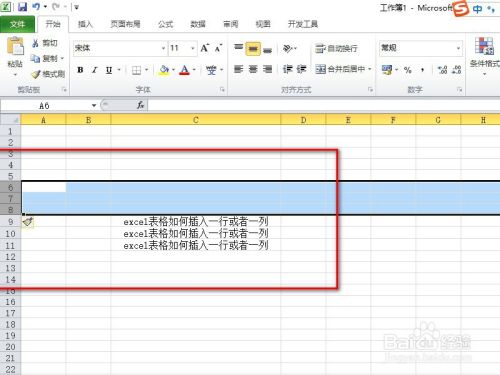Click Increase Decimal icon
The image size is (500, 375).
tap(442, 70)
